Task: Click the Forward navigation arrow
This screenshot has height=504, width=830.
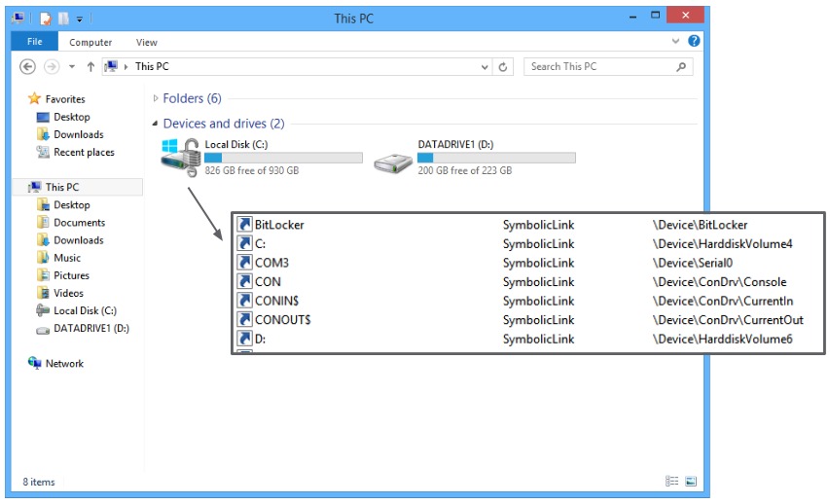Action: [x=52, y=67]
